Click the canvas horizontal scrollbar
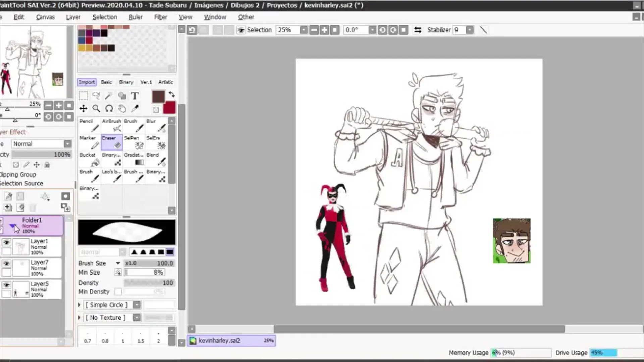The height and width of the screenshot is (362, 644). point(419,329)
